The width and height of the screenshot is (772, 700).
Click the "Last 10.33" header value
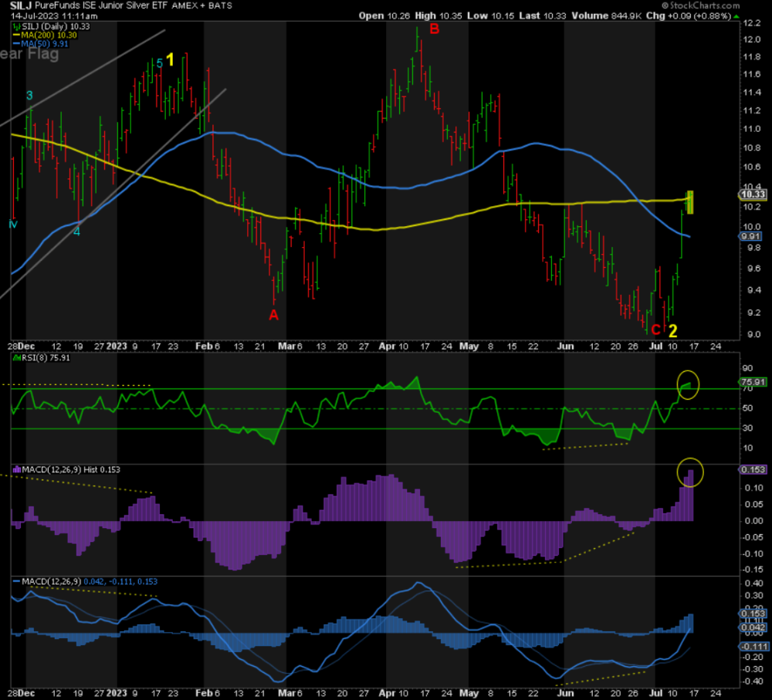click(x=543, y=15)
